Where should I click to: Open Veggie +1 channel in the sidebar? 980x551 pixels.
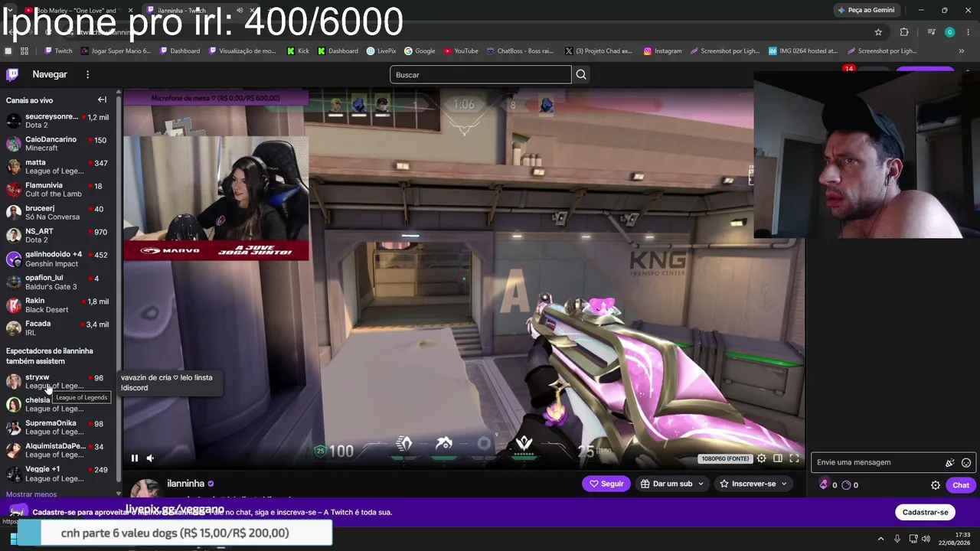[x=57, y=474]
